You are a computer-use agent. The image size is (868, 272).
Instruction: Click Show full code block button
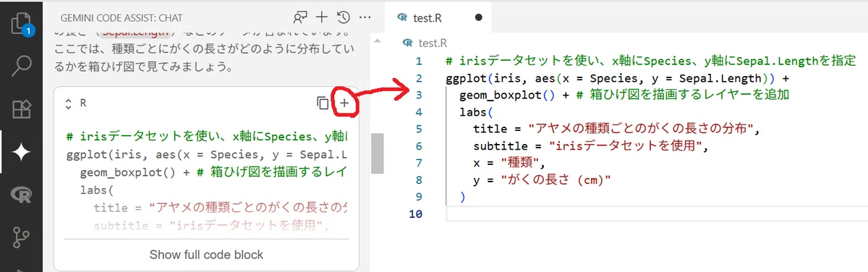click(x=206, y=255)
